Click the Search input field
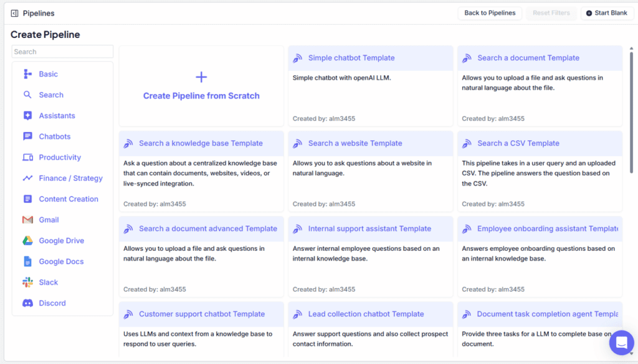 62,52
